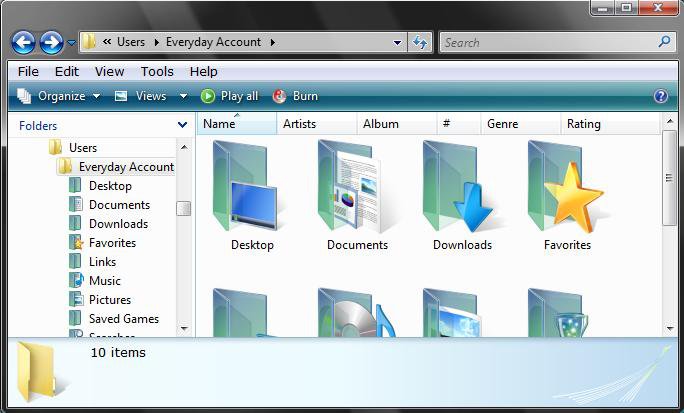Click file list scrollbar up arrow
The image size is (684, 413).
click(670, 120)
